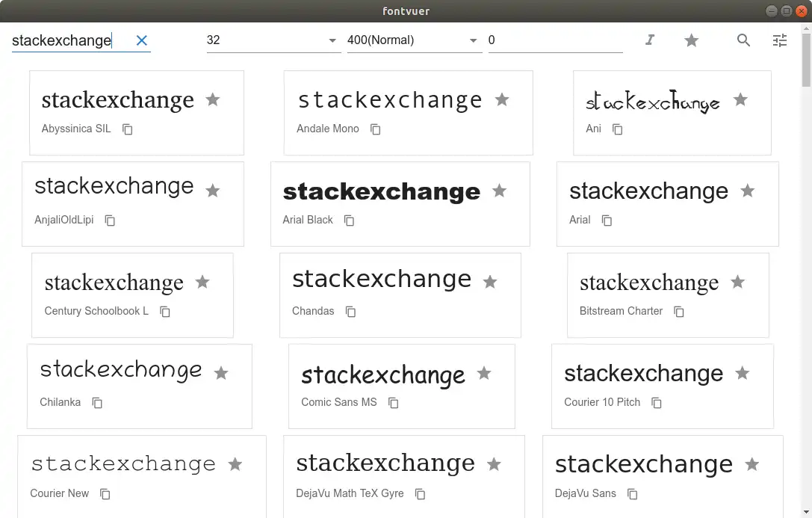Copy the Ani font name
This screenshot has height=518, width=812.
(x=617, y=129)
